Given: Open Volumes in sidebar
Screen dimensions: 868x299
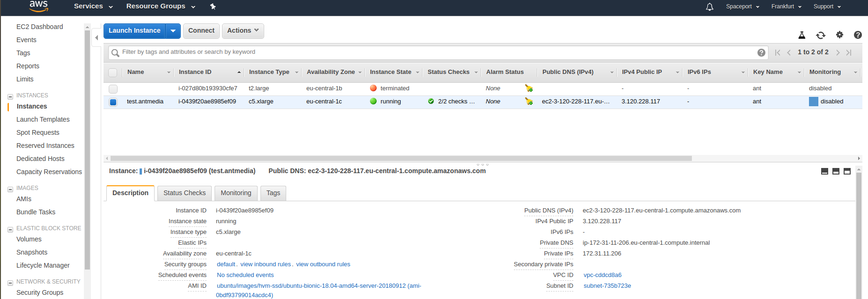Looking at the screenshot, I should click(x=29, y=239).
